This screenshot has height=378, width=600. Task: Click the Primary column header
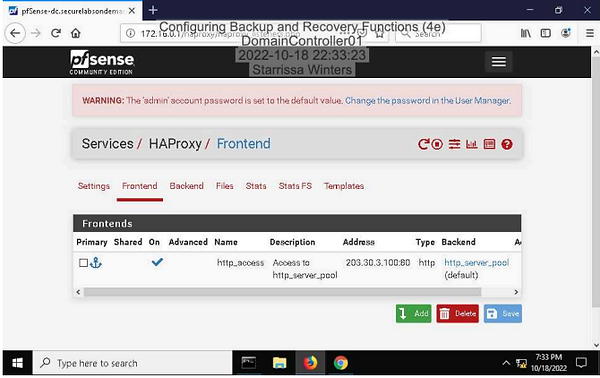pos(91,242)
